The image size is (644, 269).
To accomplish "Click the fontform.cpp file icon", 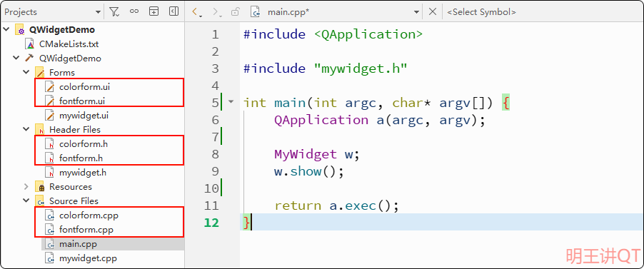I will coord(50,230).
